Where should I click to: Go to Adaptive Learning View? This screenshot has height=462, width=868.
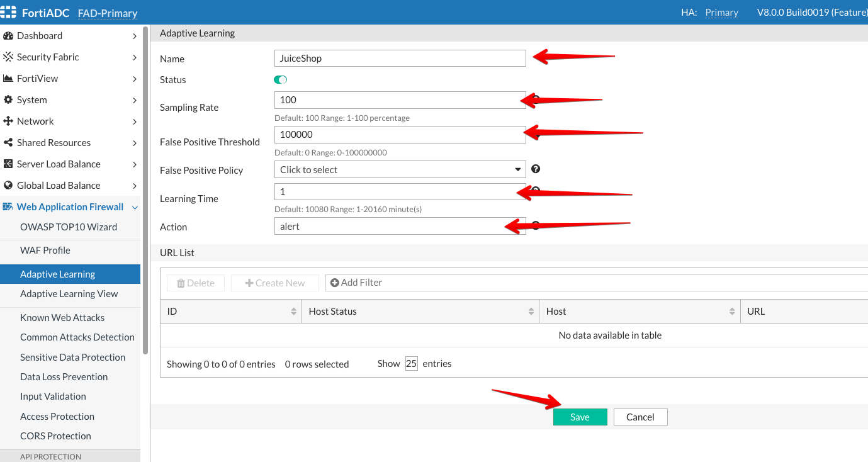(x=69, y=294)
